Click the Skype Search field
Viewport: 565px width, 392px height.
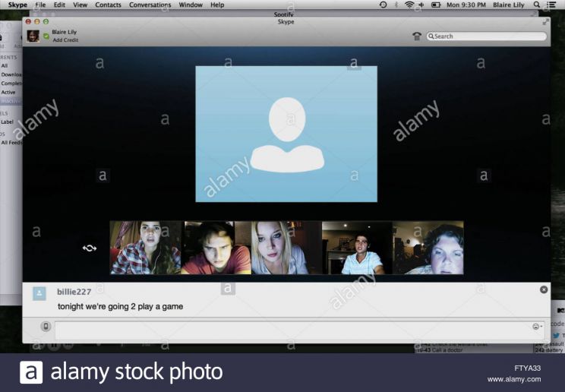click(487, 36)
